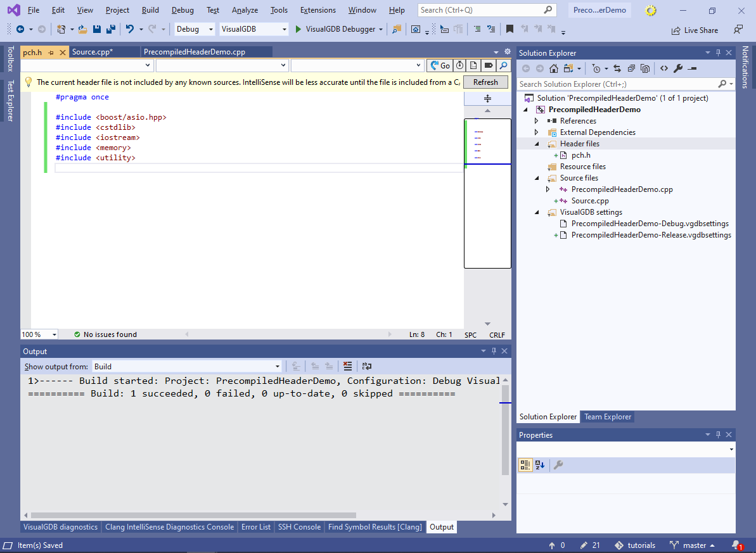
Task: Click Refresh in IntelliSense info bar
Action: [485, 82]
